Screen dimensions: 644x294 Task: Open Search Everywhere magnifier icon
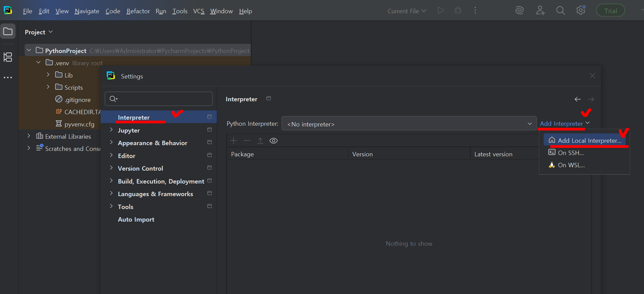click(560, 11)
